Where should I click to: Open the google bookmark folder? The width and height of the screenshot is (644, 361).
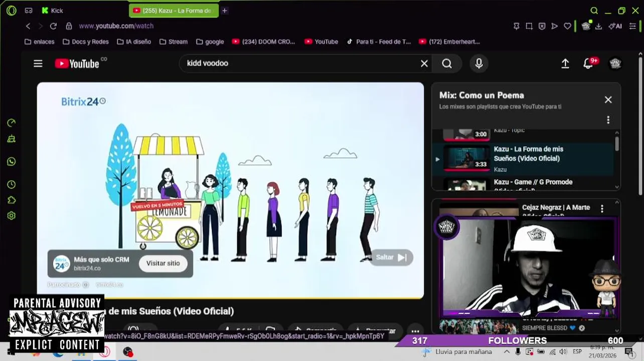(210, 42)
